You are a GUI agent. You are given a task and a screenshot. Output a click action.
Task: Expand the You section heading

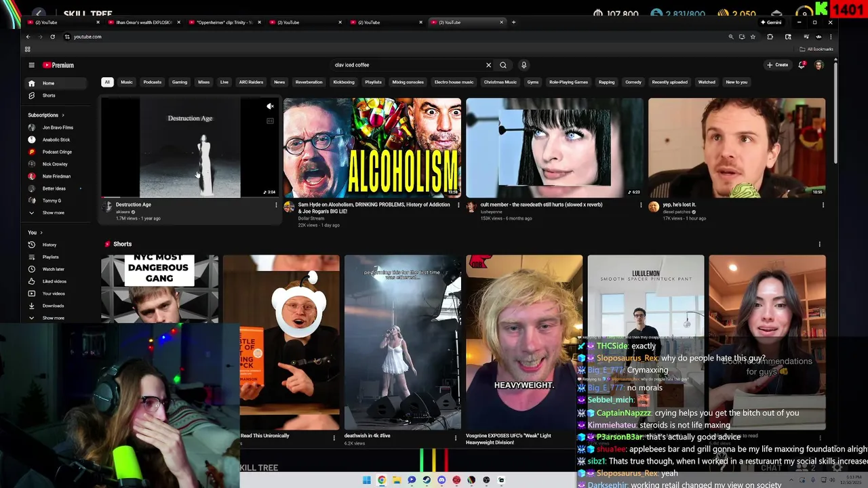pos(35,232)
